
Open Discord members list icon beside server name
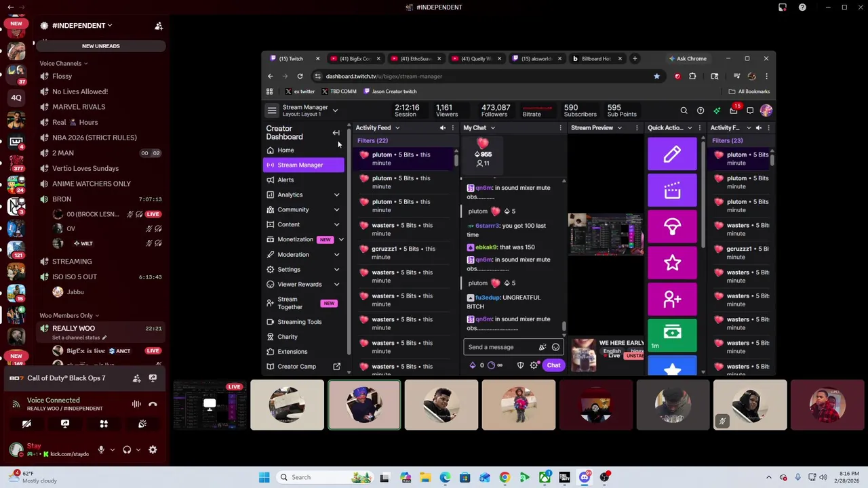pyautogui.click(x=159, y=26)
